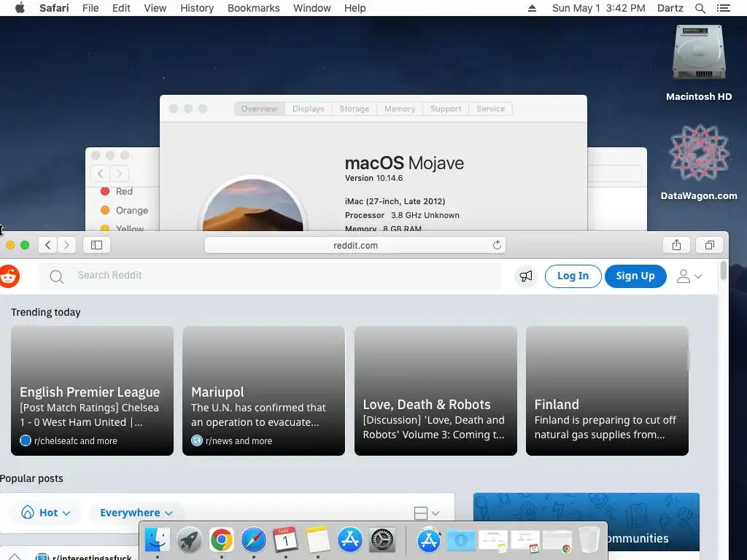747x560 pixels.
Task: Open the Safari Share button
Action: point(676,245)
